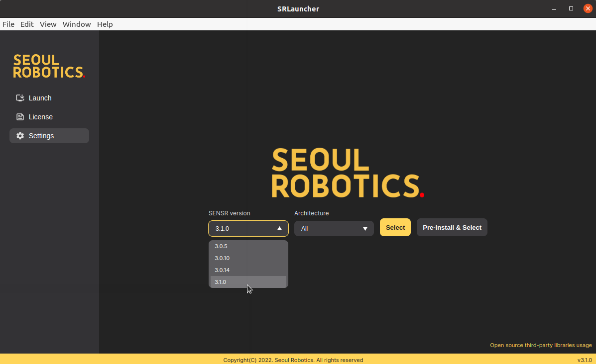
Task: Choose version 3.0.5 from the list
Action: click(x=248, y=246)
